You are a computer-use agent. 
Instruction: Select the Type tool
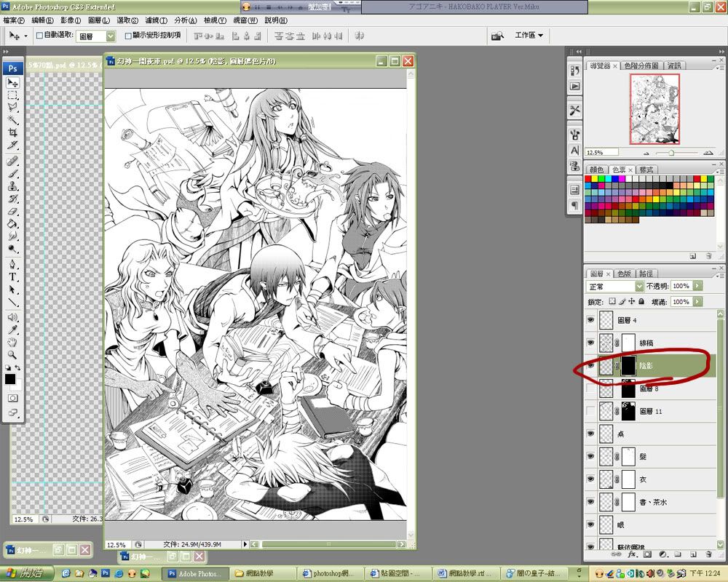tap(12, 277)
